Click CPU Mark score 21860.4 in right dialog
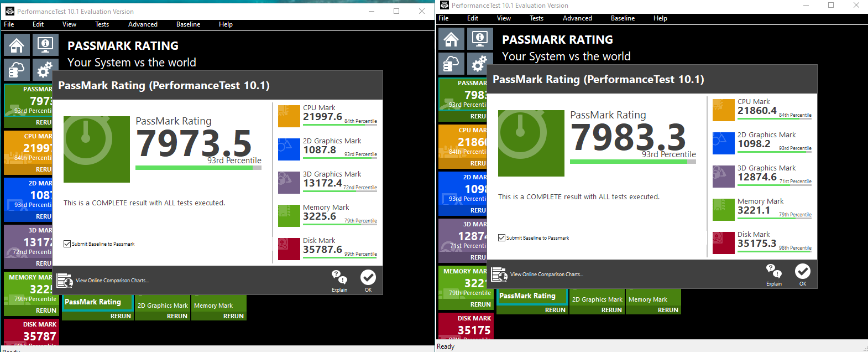This screenshot has width=868, height=352. point(757,111)
